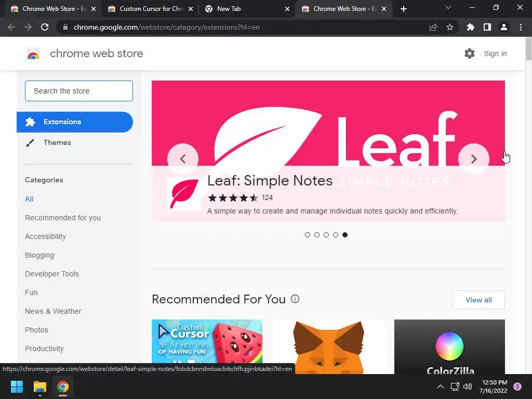The height and width of the screenshot is (399, 532).
Task: Open the MetaMask fox extension card
Action: pos(328,347)
